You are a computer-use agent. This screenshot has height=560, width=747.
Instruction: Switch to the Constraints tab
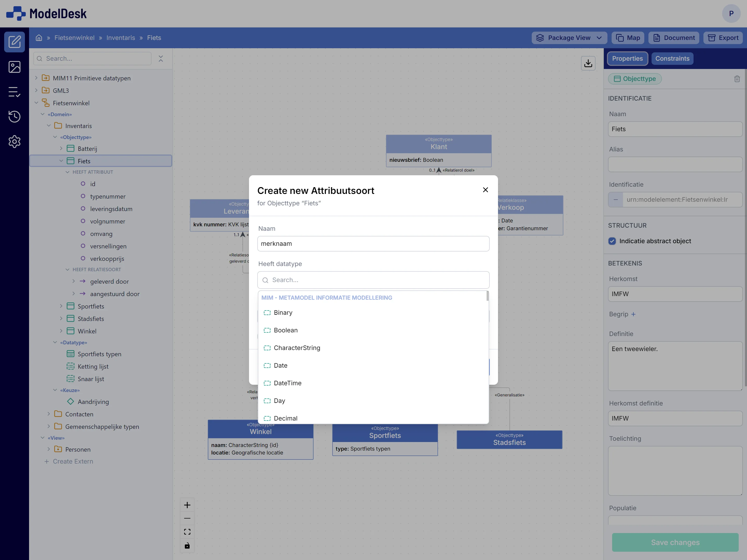(x=672, y=58)
